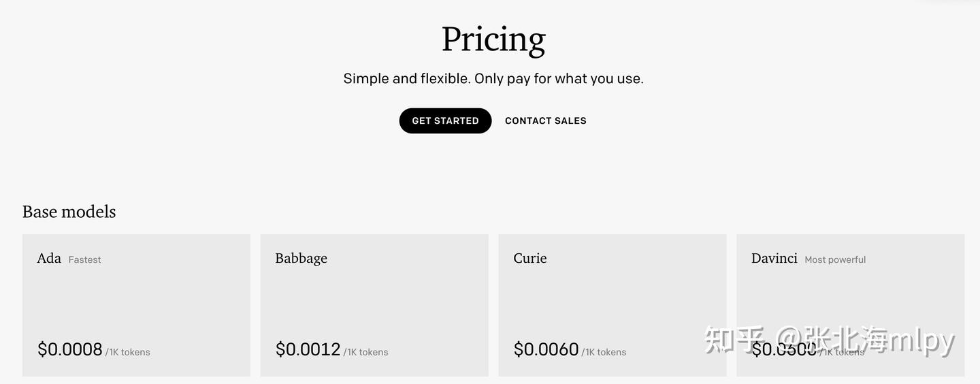Select the Babbage model card title
980x384 pixels.
[x=301, y=258]
